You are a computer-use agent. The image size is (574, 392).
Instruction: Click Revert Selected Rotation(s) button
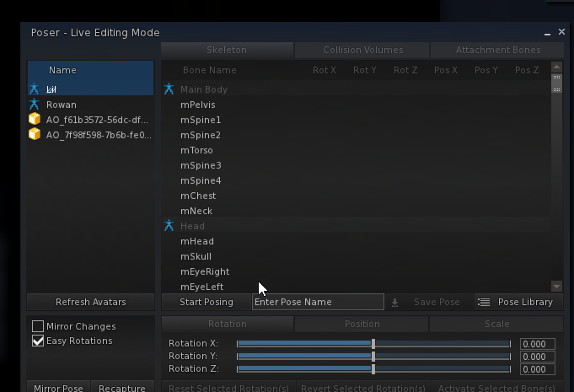click(x=362, y=387)
